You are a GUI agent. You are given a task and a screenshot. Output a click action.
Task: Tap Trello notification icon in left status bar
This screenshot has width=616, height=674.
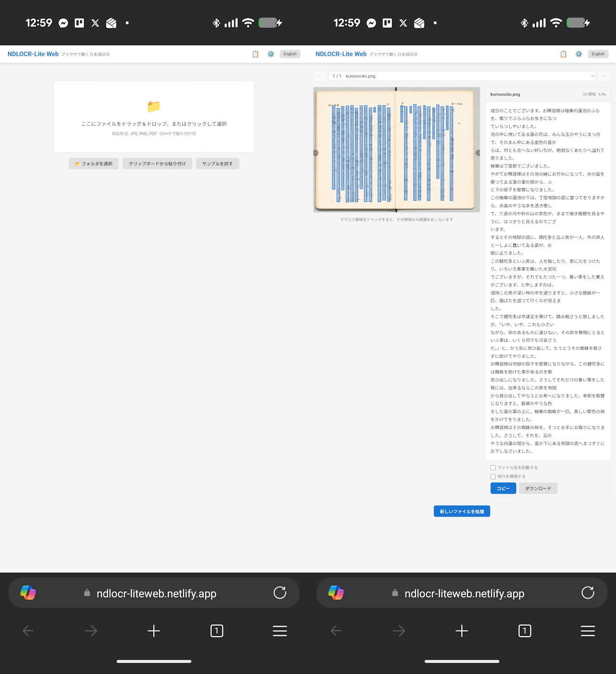point(79,23)
